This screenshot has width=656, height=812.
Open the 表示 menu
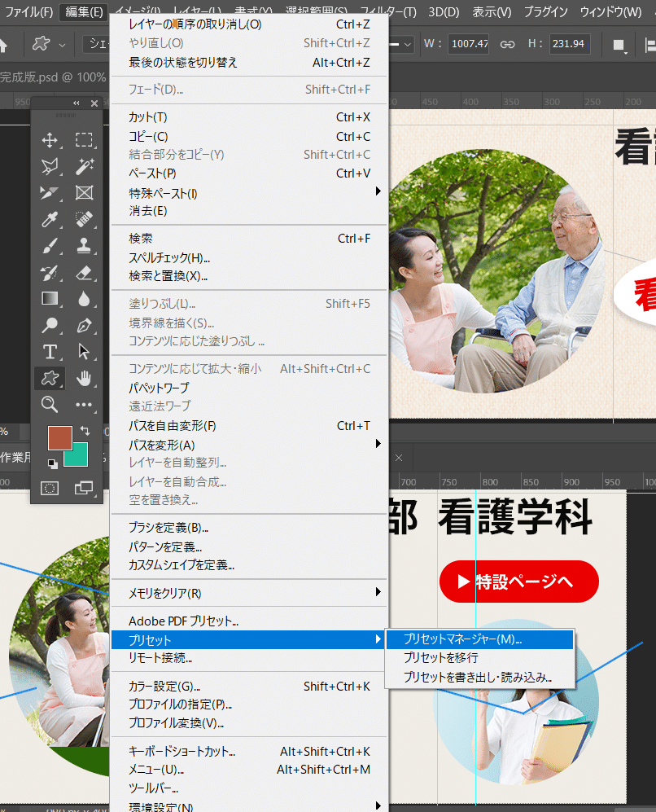492,11
